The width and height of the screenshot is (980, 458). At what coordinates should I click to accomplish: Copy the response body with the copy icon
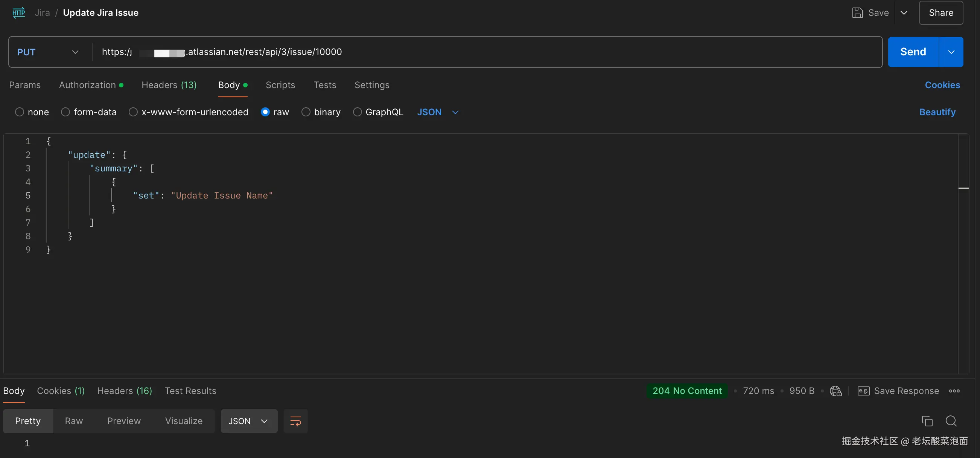click(927, 421)
